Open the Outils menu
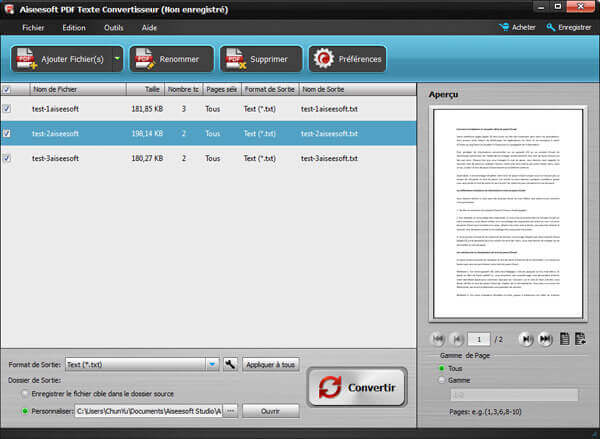The image size is (600, 439). tap(114, 28)
